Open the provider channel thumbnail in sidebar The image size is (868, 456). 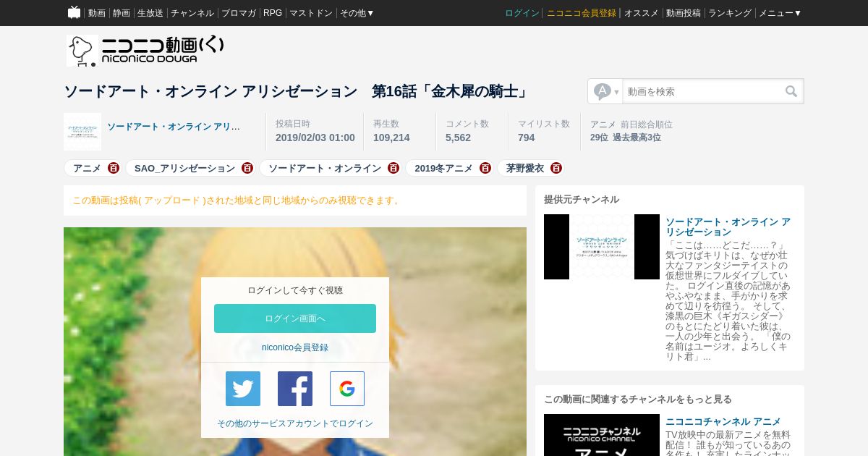[602, 247]
